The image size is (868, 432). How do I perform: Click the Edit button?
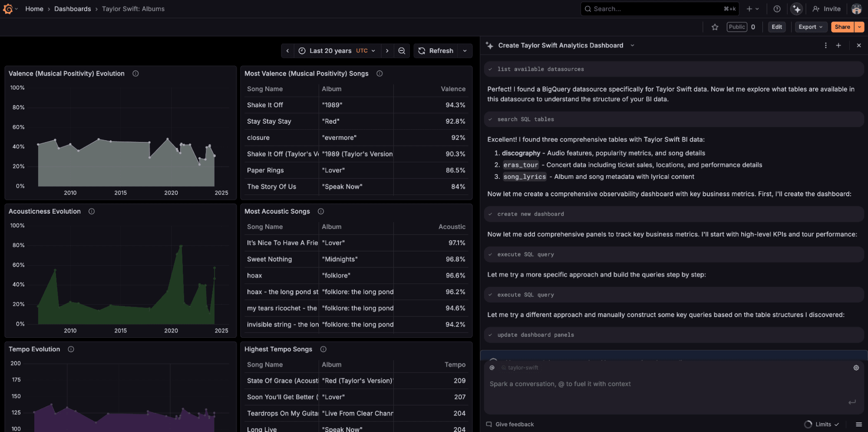[x=777, y=26]
